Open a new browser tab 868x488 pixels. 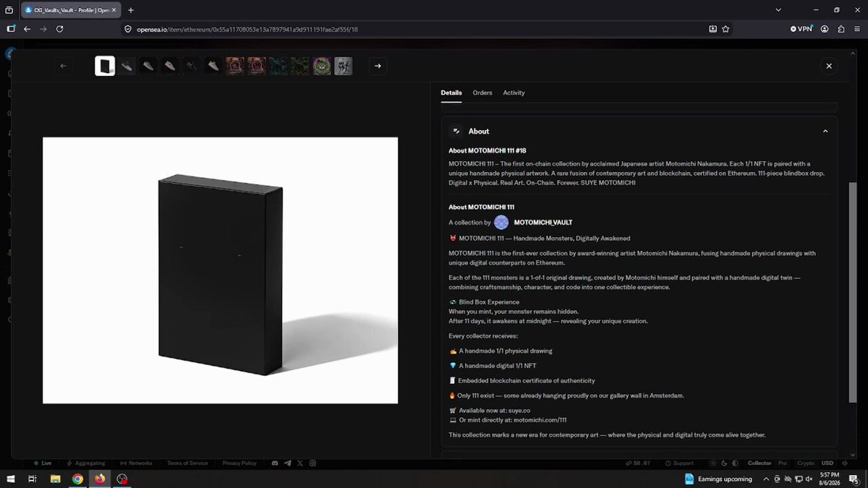click(x=131, y=10)
